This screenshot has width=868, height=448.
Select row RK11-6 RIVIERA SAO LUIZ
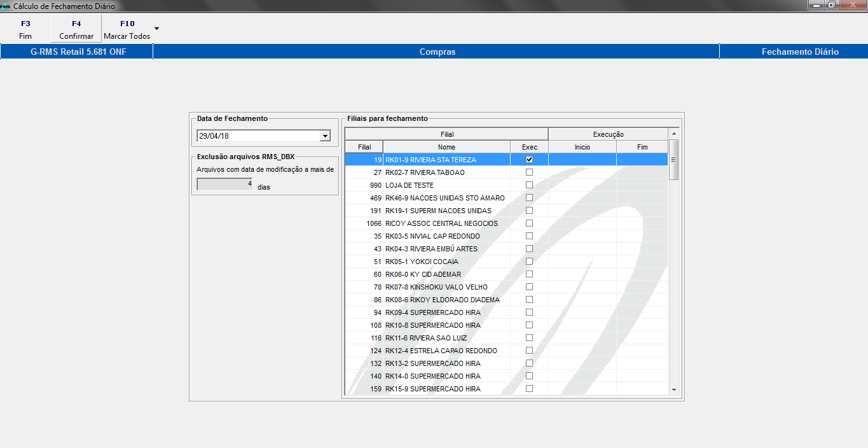(x=506, y=338)
